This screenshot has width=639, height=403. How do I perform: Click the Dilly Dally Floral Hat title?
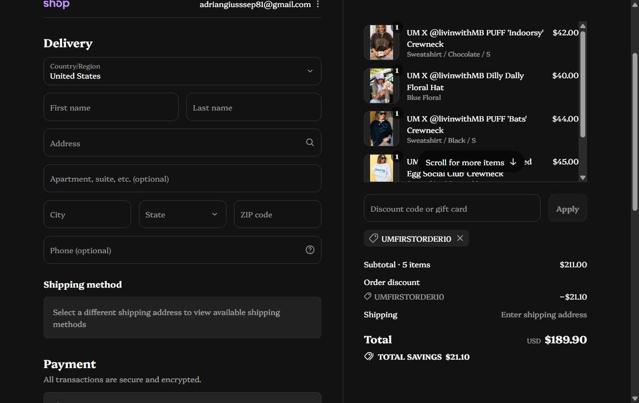tap(465, 81)
